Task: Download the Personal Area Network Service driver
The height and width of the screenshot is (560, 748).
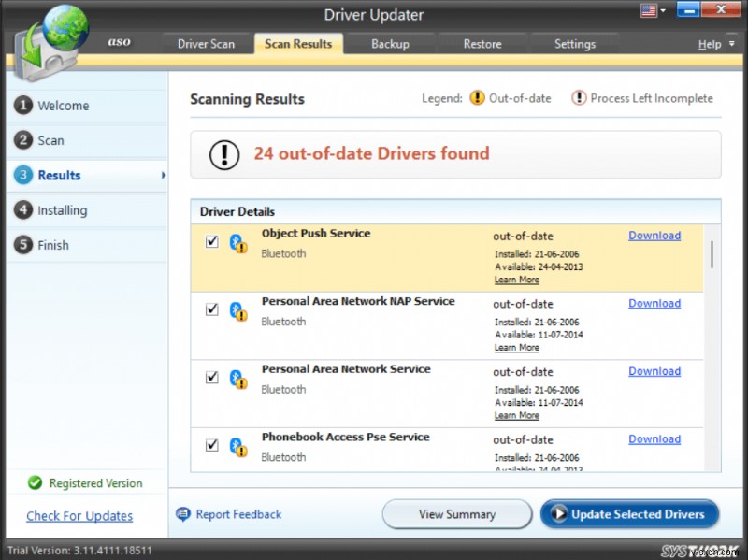Action: click(x=654, y=371)
